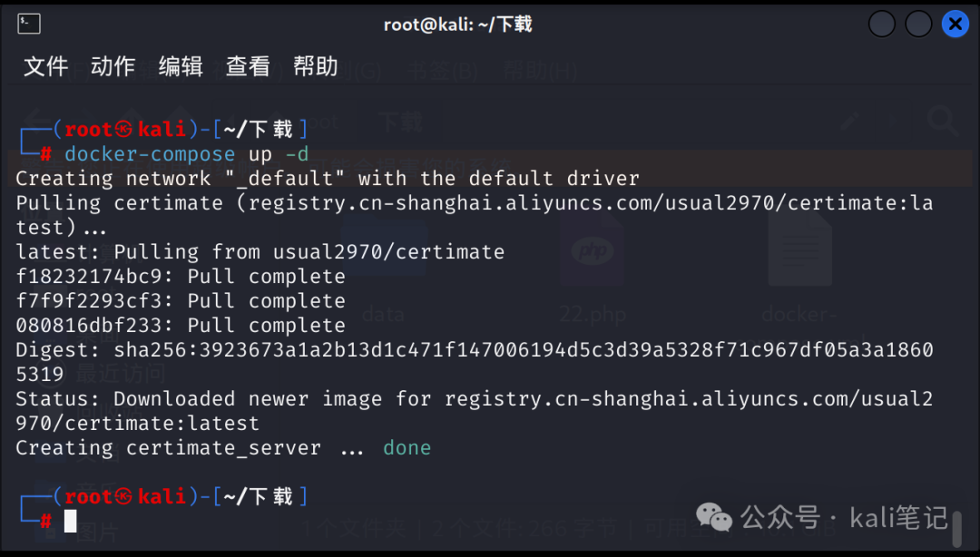Close the terminal with the blue X button
This screenshot has width=980, height=557.
click(955, 24)
